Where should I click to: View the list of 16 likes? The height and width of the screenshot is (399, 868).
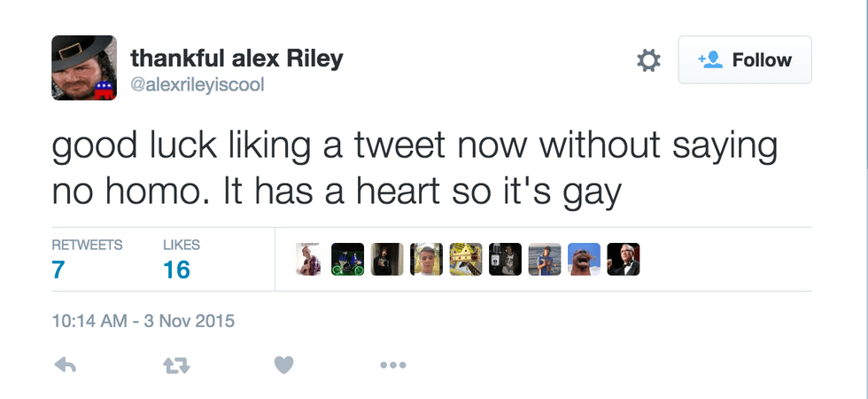coord(181,259)
